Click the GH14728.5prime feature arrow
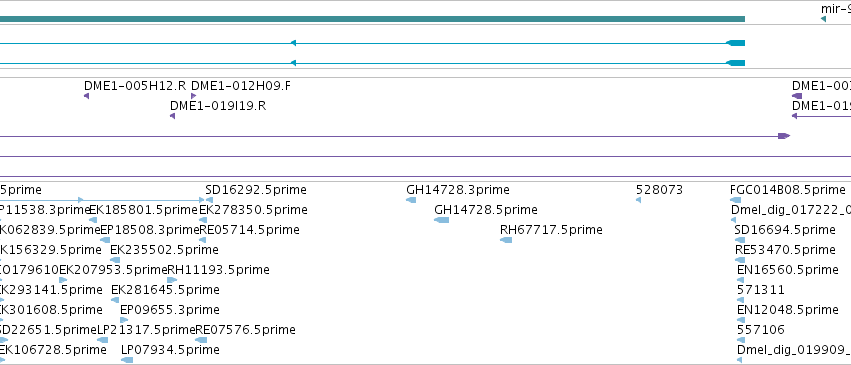The height and width of the screenshot is (365, 851). 442,220
